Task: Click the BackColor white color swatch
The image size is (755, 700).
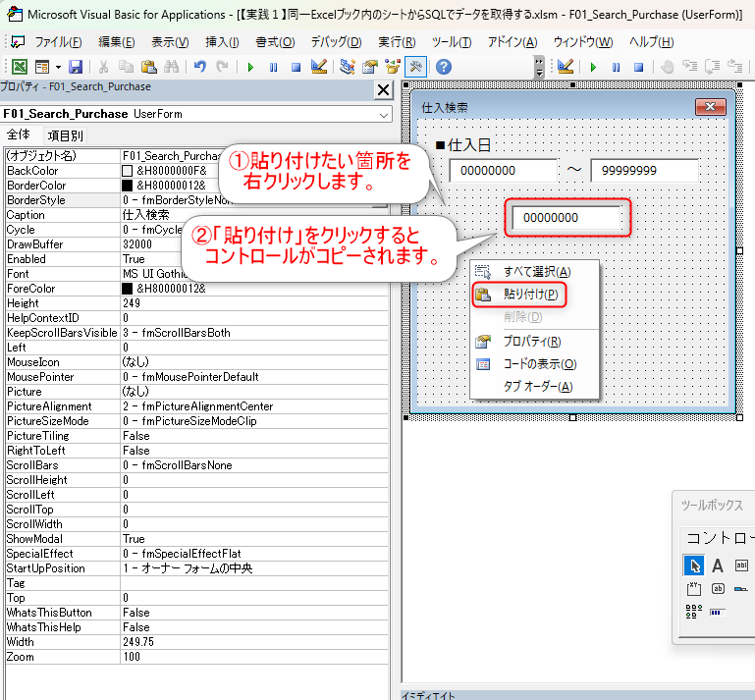Action: (x=127, y=171)
